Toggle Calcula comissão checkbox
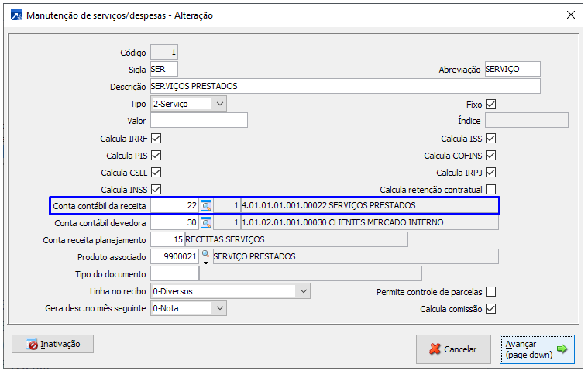 click(x=490, y=309)
